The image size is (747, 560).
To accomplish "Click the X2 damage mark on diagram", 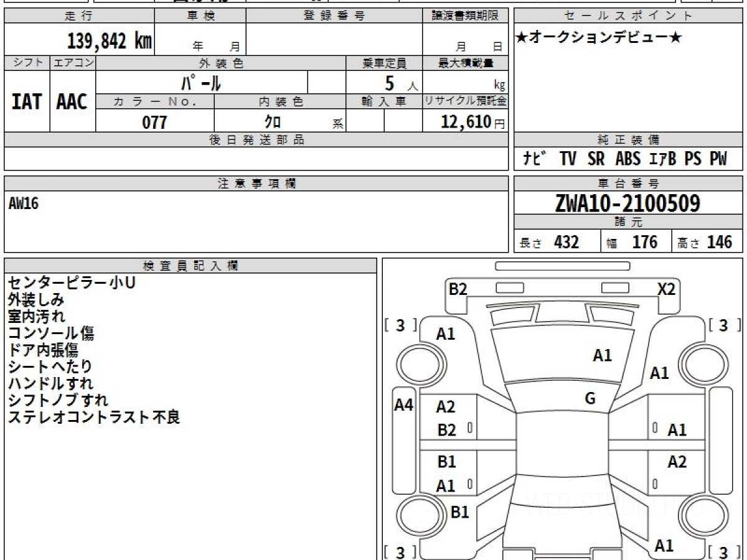I will click(667, 289).
